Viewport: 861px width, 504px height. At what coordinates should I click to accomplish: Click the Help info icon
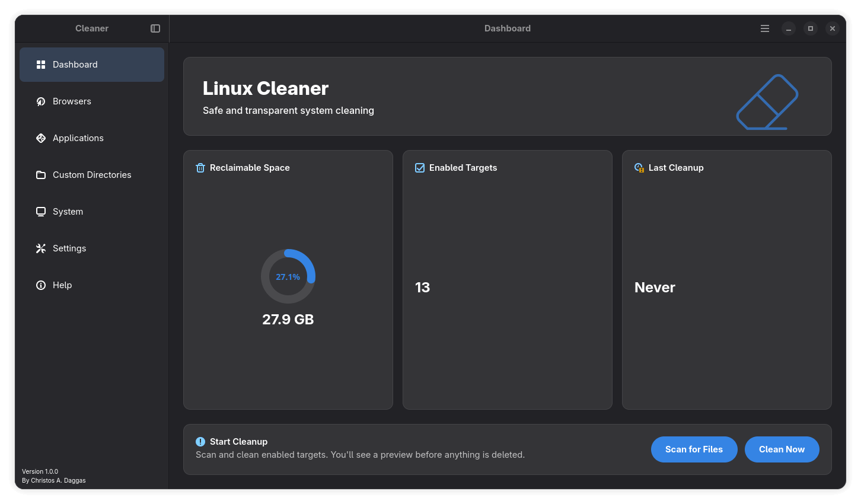(40, 285)
